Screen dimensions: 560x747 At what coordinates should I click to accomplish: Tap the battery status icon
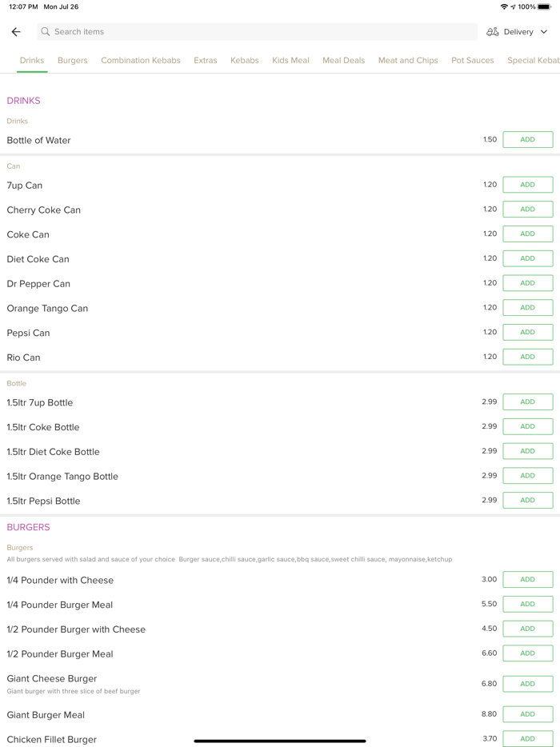pyautogui.click(x=544, y=7)
